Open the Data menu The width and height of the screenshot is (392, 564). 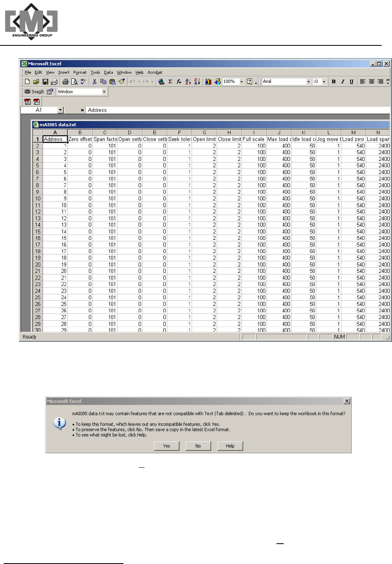(108, 72)
